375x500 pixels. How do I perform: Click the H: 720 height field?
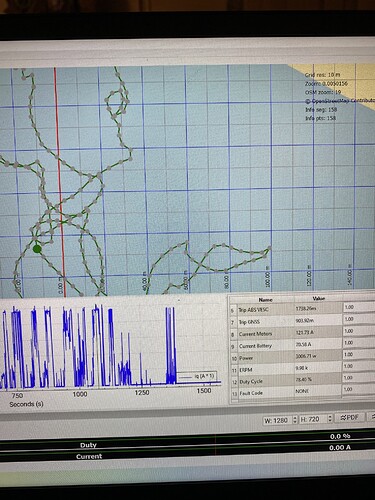point(316,419)
